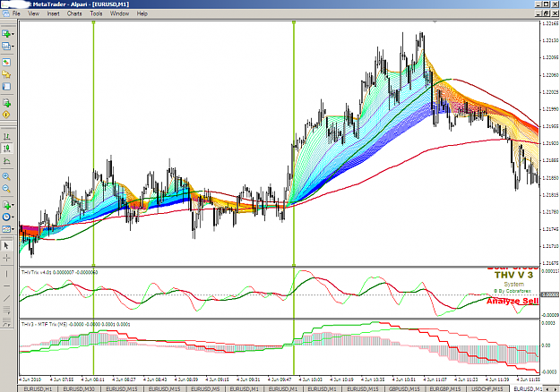Click the '4 Jun 11:07' time label
The width and height of the screenshot is (560, 392).
click(x=435, y=379)
